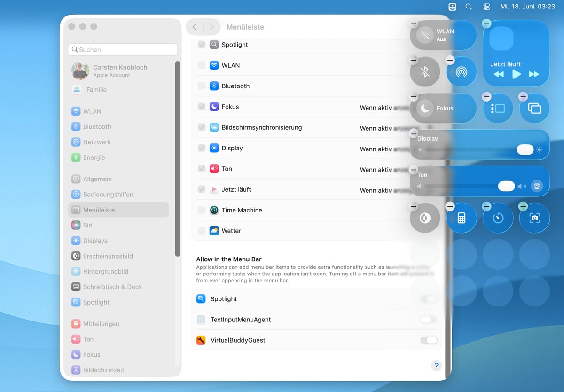564x392 pixels.
Task: Go back with the left chevron
Action: 195,27
